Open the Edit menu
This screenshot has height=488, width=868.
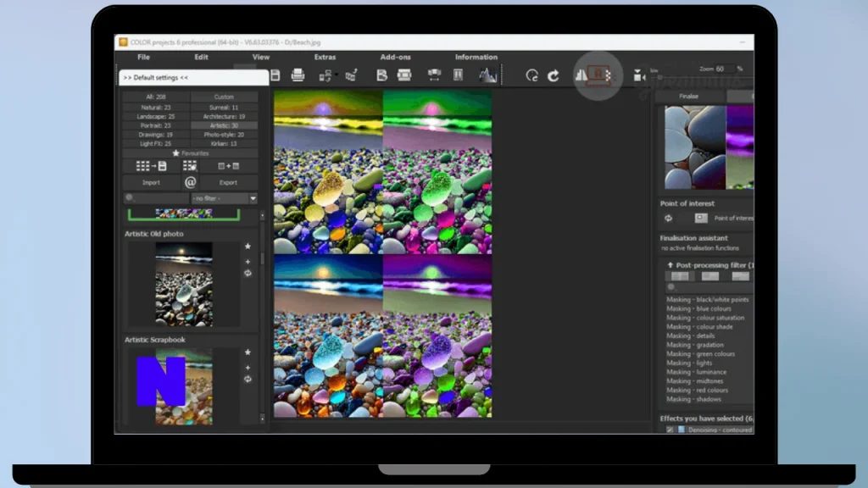tap(201, 57)
